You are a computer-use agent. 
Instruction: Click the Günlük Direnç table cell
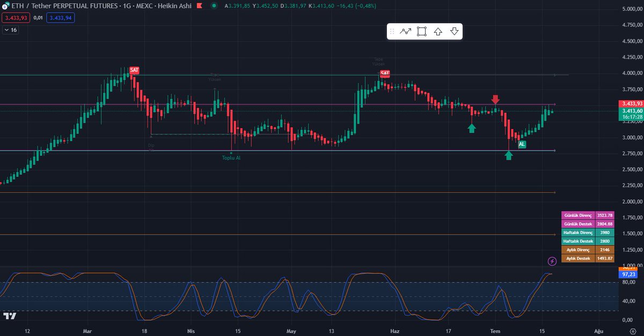coord(579,215)
